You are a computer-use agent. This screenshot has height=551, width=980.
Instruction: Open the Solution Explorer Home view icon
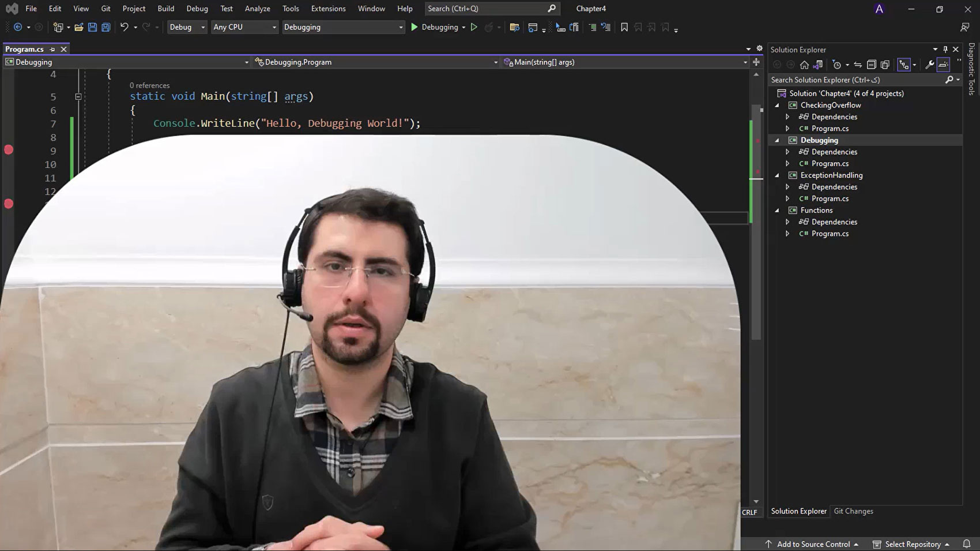[804, 65]
